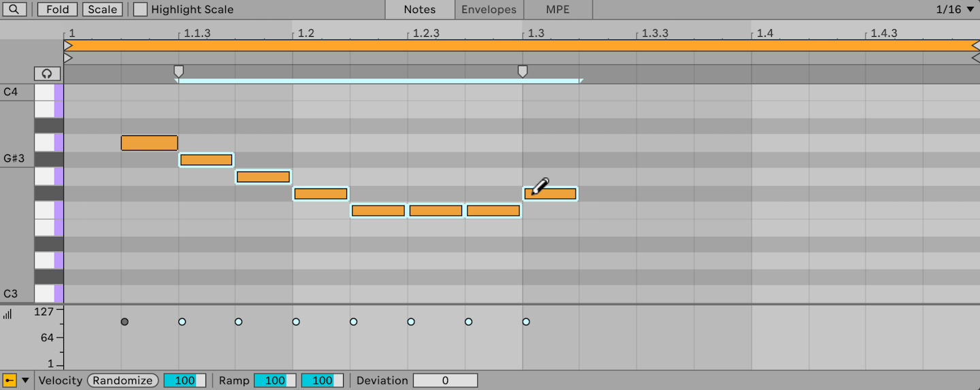Select the unselected note starting at 1.1.2
This screenshot has height=390, width=980.
tap(150, 143)
